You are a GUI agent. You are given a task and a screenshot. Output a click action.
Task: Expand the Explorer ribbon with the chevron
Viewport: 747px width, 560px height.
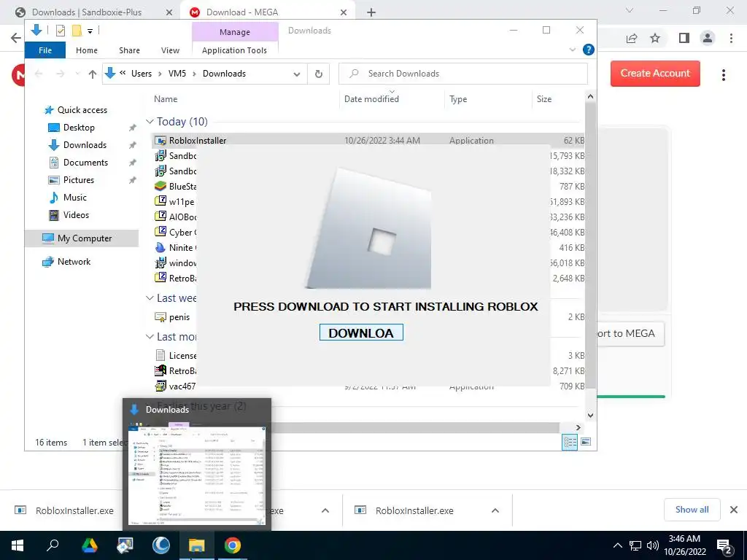click(573, 50)
